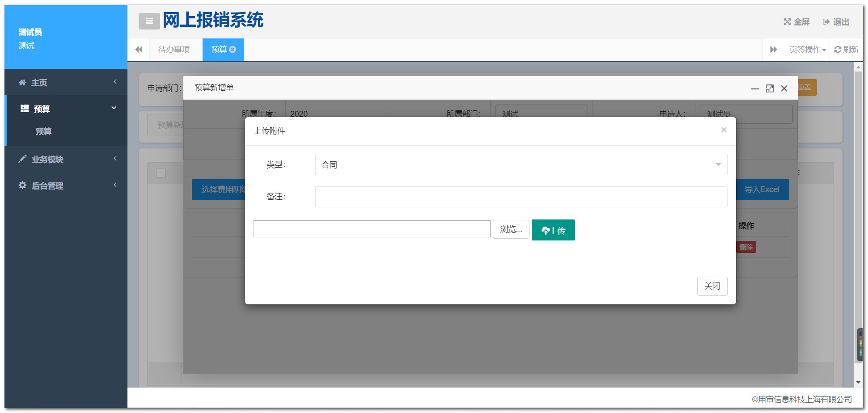Click the hamburger menu toggle icon

149,21
